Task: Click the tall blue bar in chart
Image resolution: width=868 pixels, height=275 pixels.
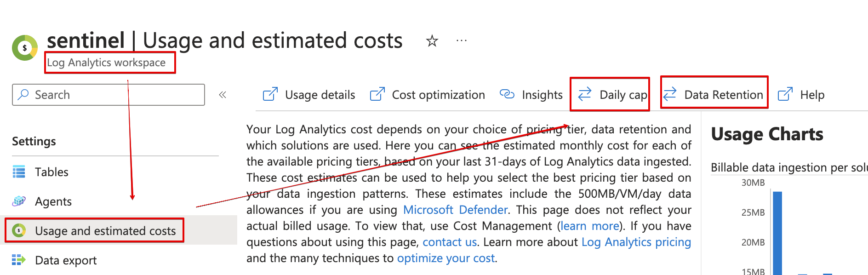Action: click(x=777, y=233)
